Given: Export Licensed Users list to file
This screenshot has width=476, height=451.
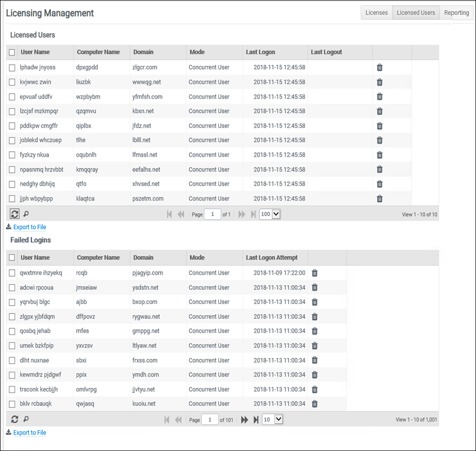Looking at the screenshot, I should [x=29, y=227].
